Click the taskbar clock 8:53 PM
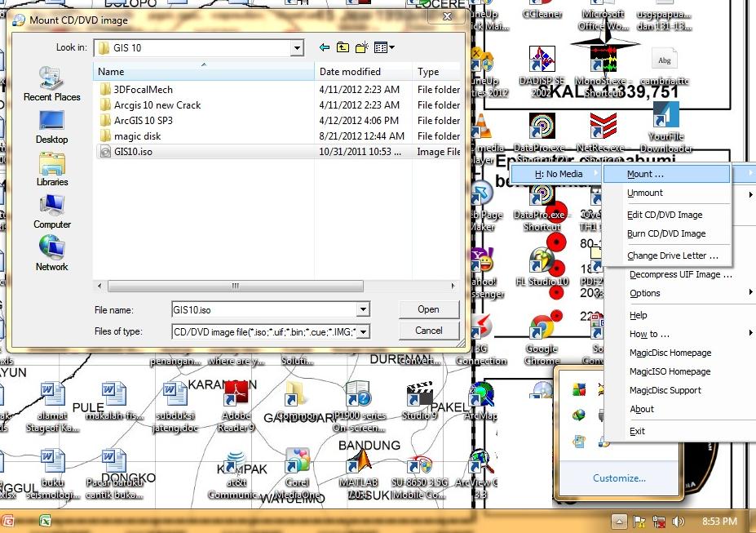The height and width of the screenshot is (533, 756). [719, 522]
